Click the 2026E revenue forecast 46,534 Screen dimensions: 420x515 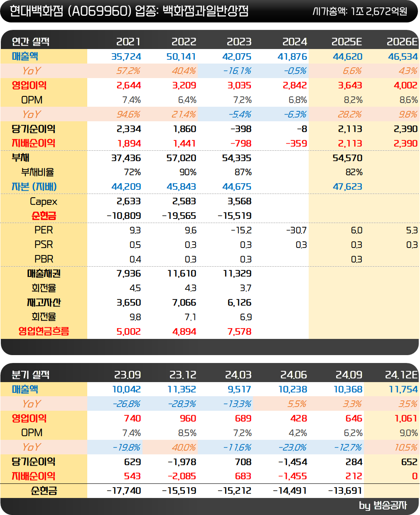403,56
